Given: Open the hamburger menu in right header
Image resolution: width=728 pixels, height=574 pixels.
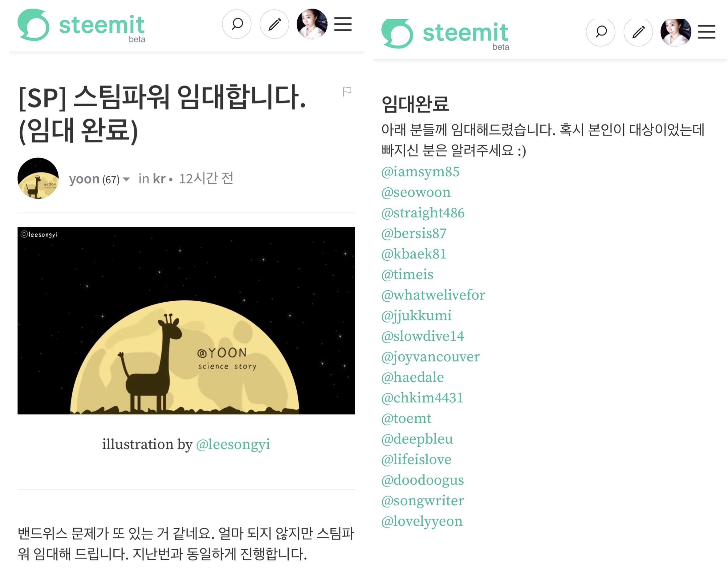Looking at the screenshot, I should (x=706, y=32).
